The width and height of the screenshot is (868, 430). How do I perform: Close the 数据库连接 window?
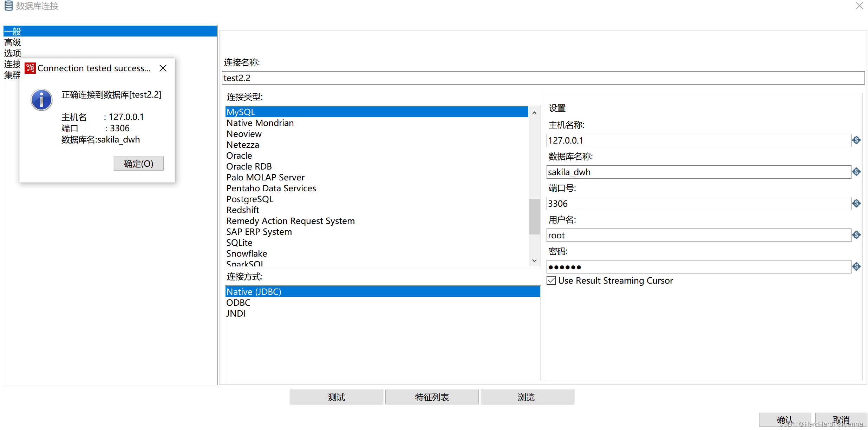(859, 6)
